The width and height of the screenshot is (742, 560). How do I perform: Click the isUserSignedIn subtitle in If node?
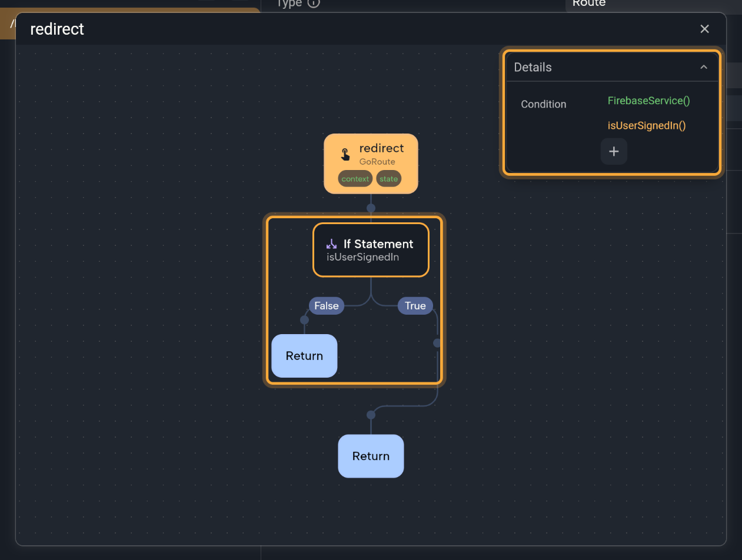click(363, 257)
